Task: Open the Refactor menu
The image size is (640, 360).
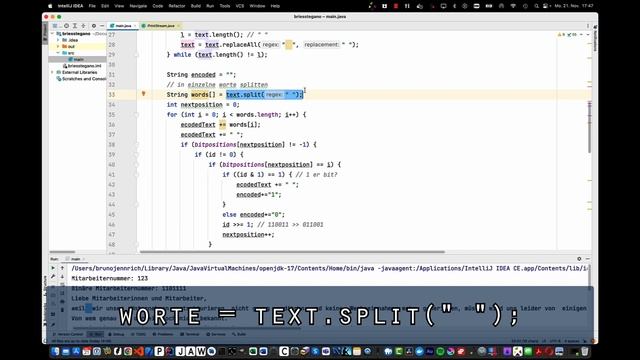Action: click(x=177, y=6)
